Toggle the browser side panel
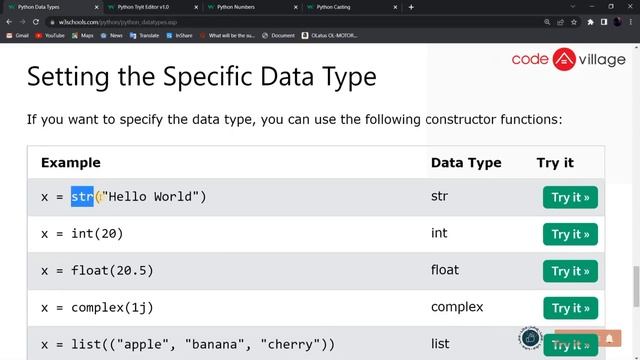This screenshot has height=360, width=640. [604, 22]
